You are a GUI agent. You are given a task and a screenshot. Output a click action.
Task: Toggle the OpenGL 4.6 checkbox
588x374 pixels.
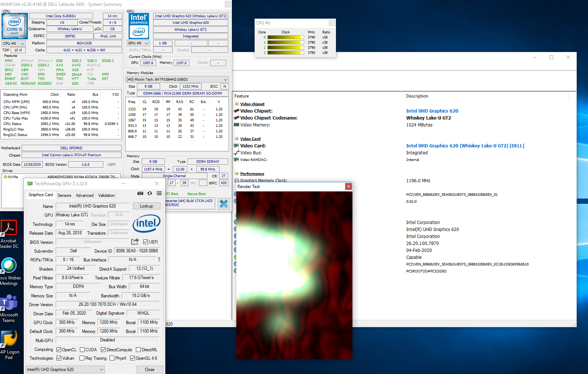133,358
